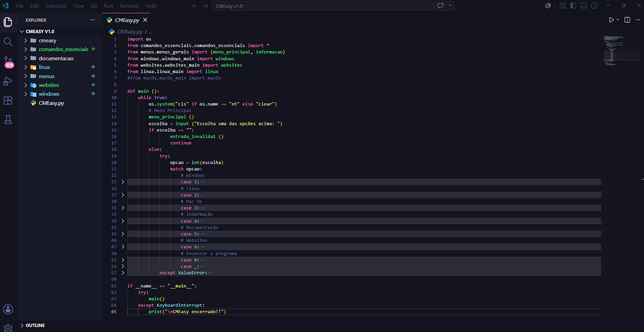Open the Go menu
This screenshot has width=644, height=332.
pos(94,6)
